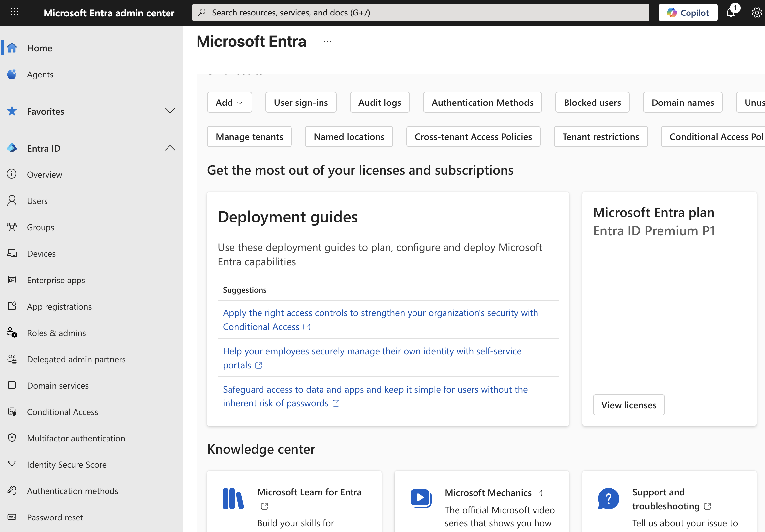Open the app launcher waffle icon

[x=14, y=12]
